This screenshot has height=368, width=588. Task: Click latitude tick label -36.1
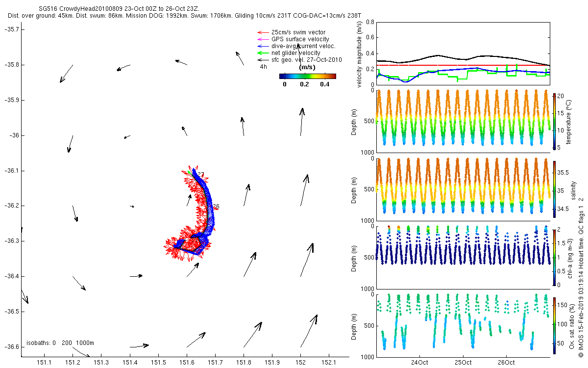[x=11, y=171]
